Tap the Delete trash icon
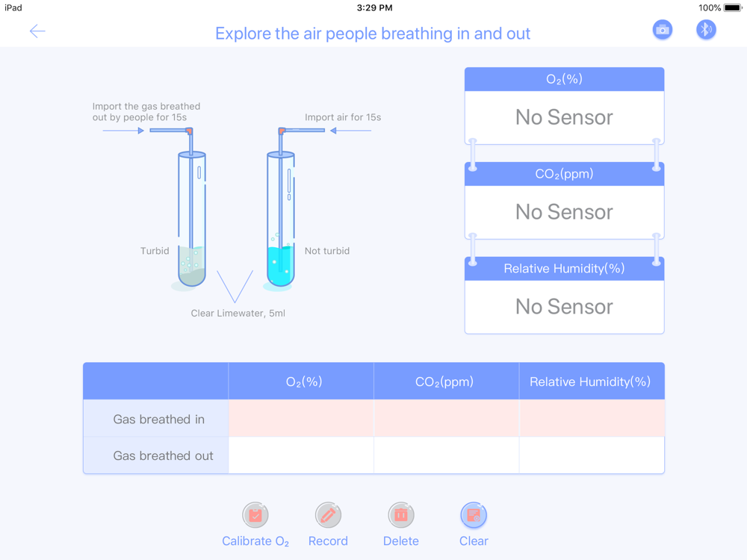This screenshot has height=560, width=747. (401, 515)
